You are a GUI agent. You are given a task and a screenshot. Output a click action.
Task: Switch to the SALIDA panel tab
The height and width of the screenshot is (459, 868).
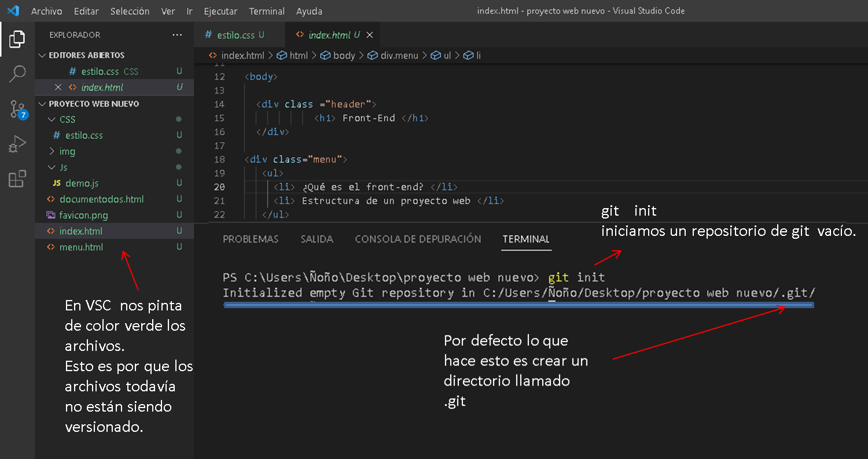317,239
